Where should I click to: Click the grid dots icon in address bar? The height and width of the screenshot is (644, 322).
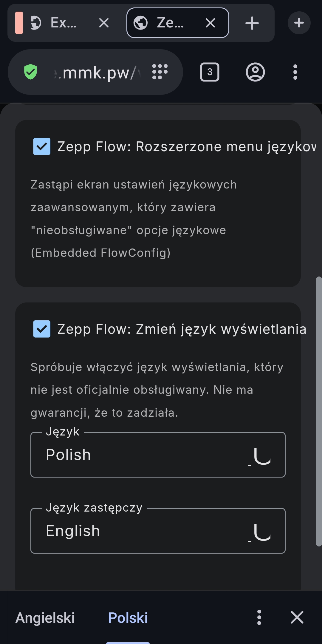[160, 72]
